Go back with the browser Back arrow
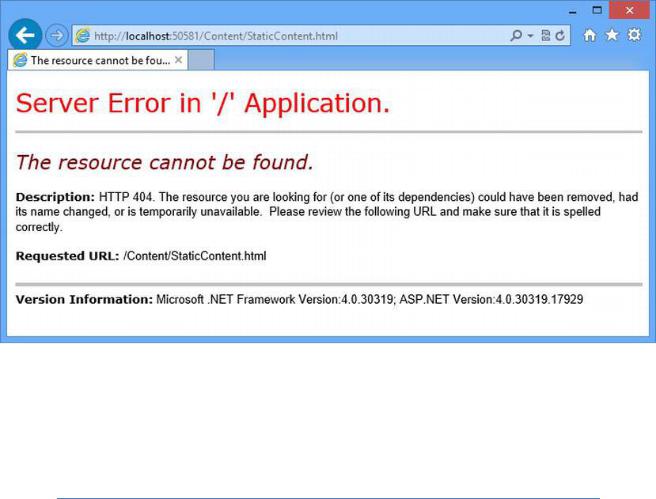 click(x=25, y=35)
